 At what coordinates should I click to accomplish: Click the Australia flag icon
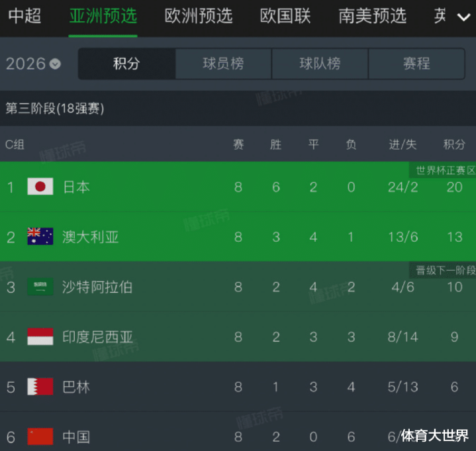pos(40,236)
